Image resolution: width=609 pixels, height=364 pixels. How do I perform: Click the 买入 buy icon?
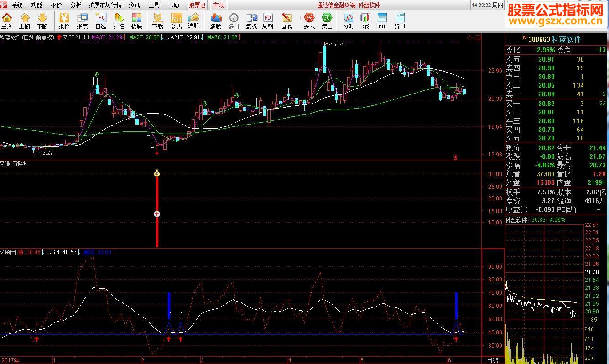coord(309,21)
